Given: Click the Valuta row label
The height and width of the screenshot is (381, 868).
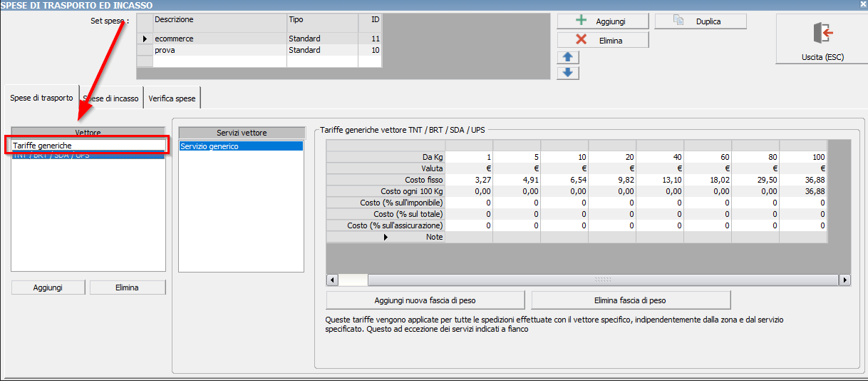Looking at the screenshot, I should click(x=386, y=168).
